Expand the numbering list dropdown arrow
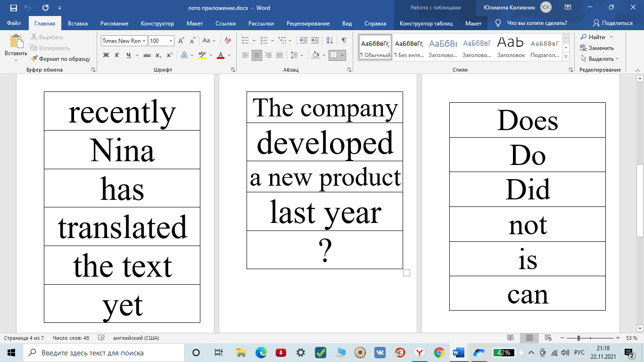Viewport: 644px width, 362px height. (x=272, y=41)
